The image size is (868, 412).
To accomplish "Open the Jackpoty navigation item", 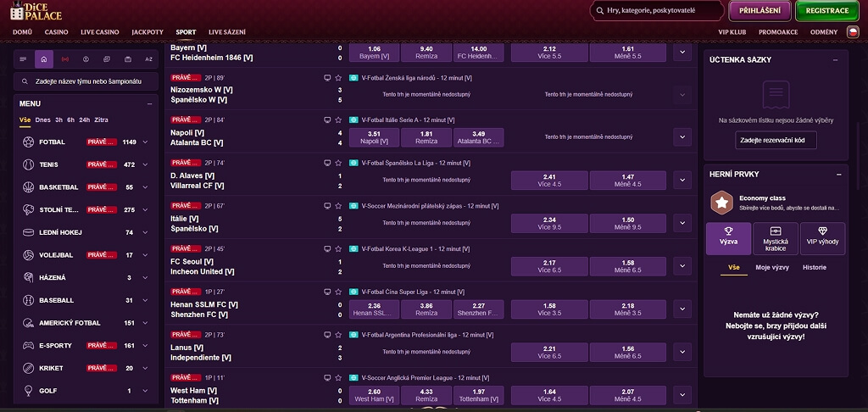I will pos(147,32).
